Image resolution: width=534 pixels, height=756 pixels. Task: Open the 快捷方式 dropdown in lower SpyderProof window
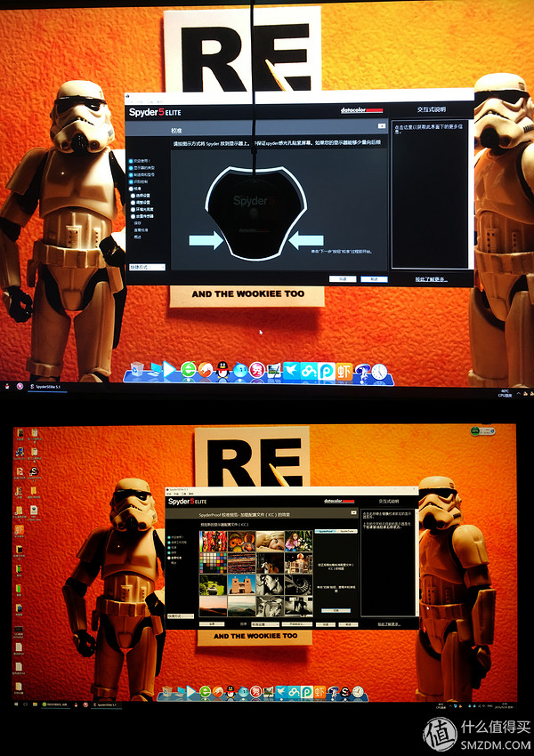click(181, 616)
